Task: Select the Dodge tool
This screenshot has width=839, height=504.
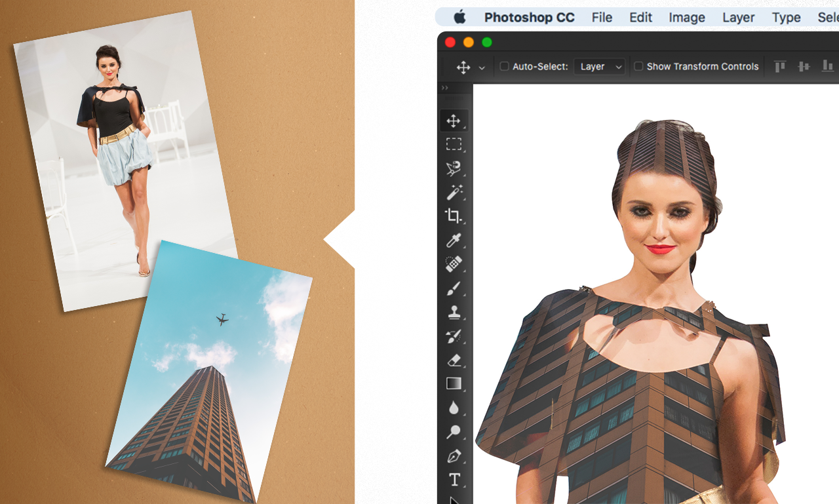Action: 454,432
